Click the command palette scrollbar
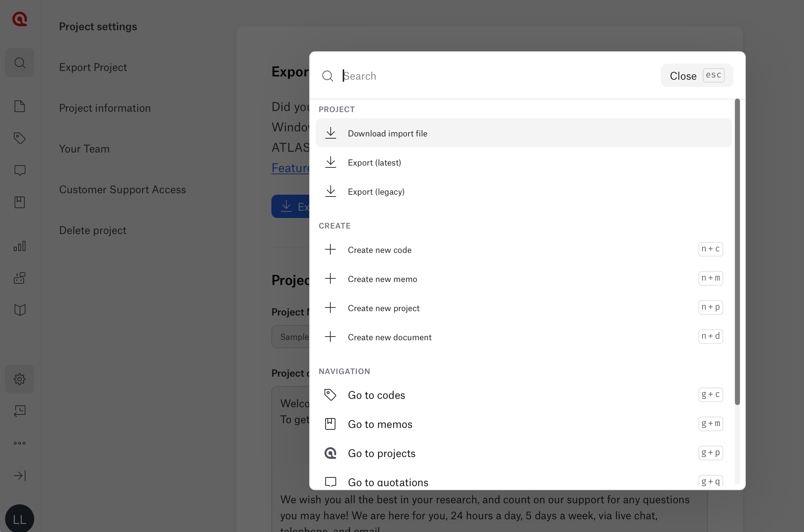 737,252
